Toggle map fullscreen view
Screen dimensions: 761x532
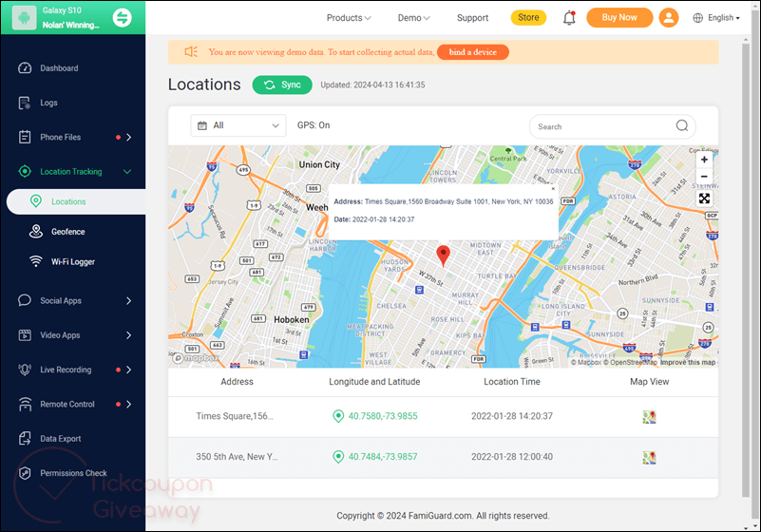[x=704, y=198]
